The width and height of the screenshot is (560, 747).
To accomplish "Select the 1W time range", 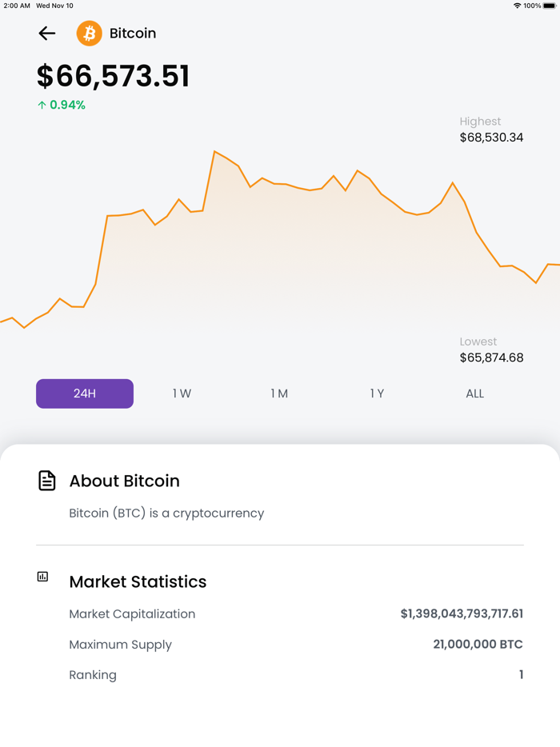I will 182,393.
